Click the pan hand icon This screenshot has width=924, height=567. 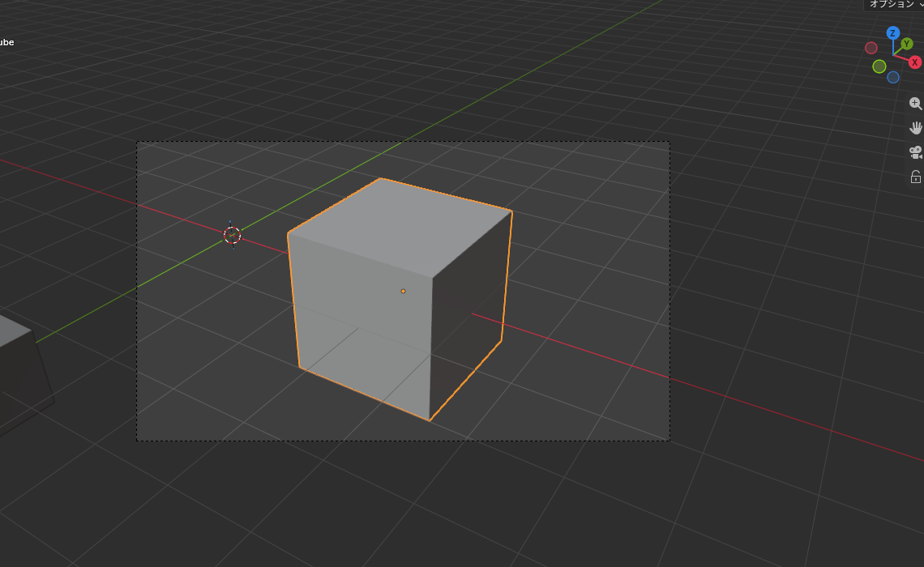click(x=915, y=128)
